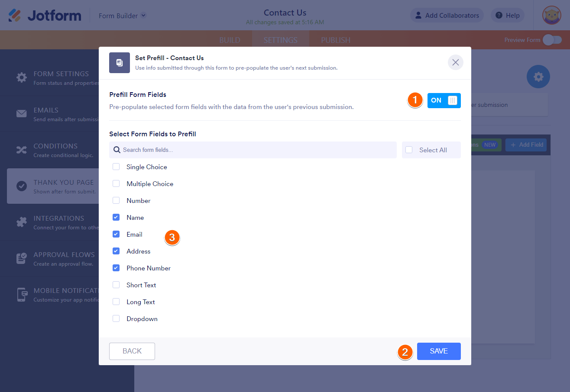Click the Emails envelope icon
The image size is (570, 392).
(21, 114)
